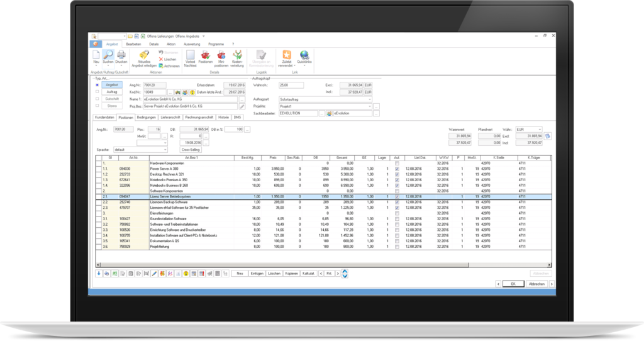Check Aufl. box in Hardware-Komponenten row
This screenshot has width=644, height=341.
(396, 164)
